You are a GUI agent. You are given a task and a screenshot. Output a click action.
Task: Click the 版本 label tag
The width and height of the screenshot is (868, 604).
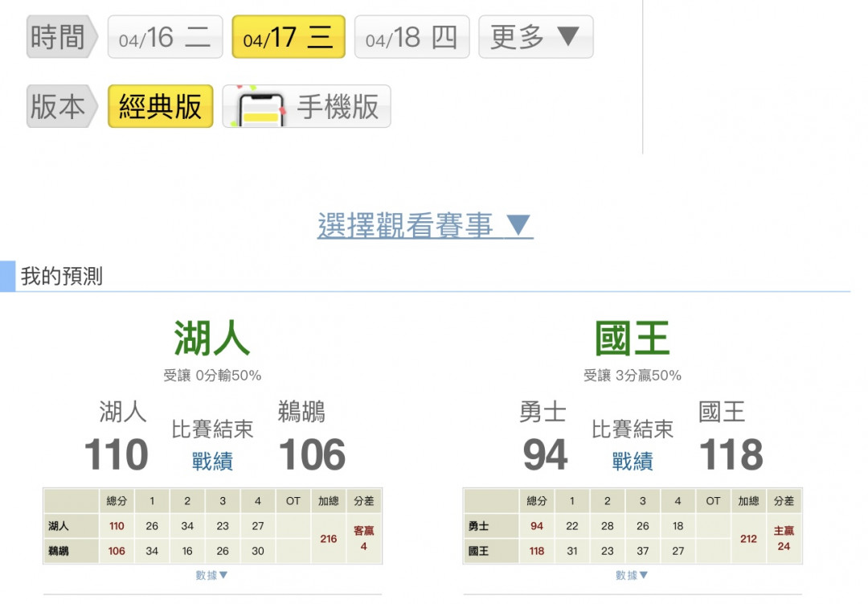(62, 106)
